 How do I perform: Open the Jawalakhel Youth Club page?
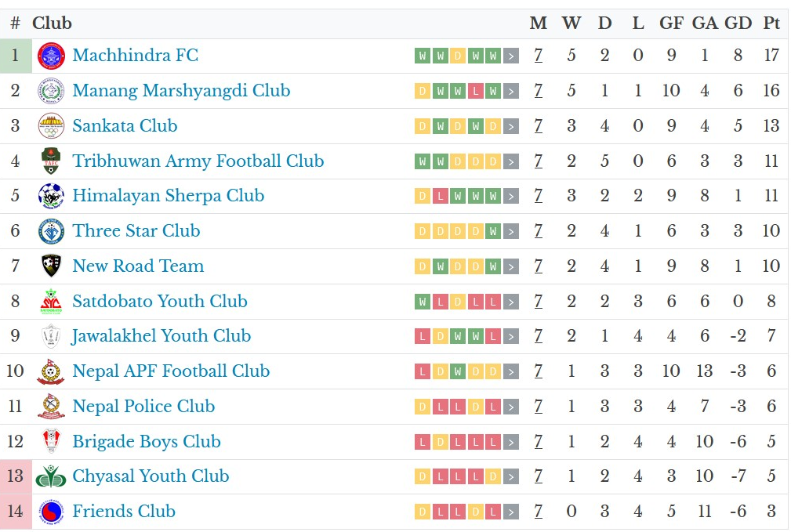(161, 336)
